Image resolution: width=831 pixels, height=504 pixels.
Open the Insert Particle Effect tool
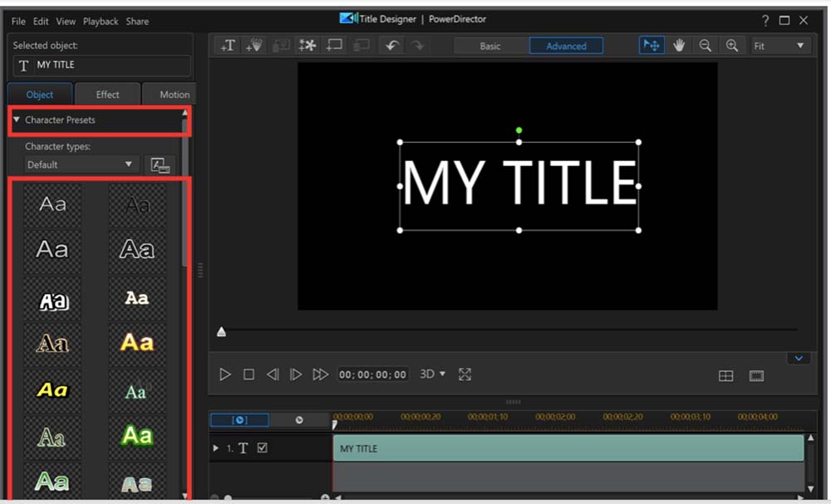[306, 45]
